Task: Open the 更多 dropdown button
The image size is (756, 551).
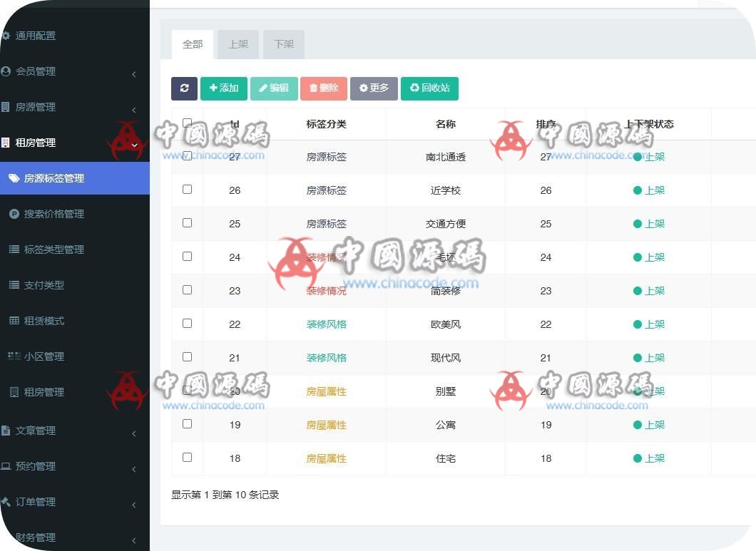Action: pos(374,88)
